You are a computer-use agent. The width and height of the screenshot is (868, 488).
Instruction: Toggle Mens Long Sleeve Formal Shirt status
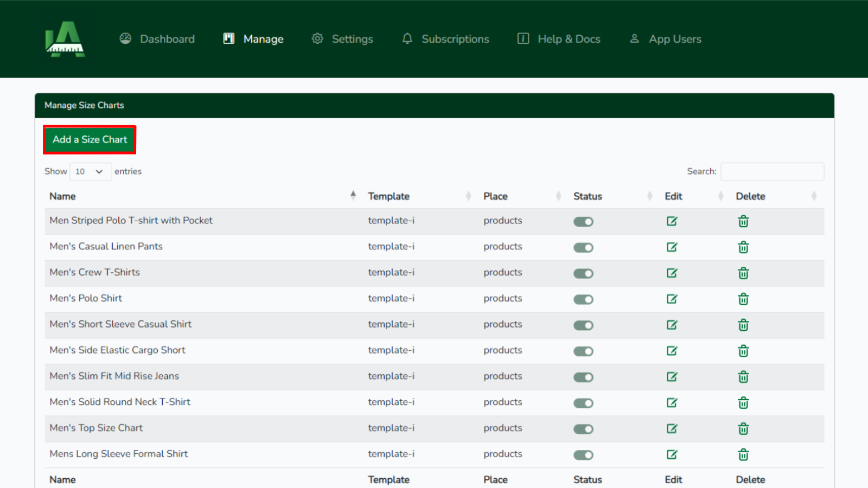(x=583, y=455)
